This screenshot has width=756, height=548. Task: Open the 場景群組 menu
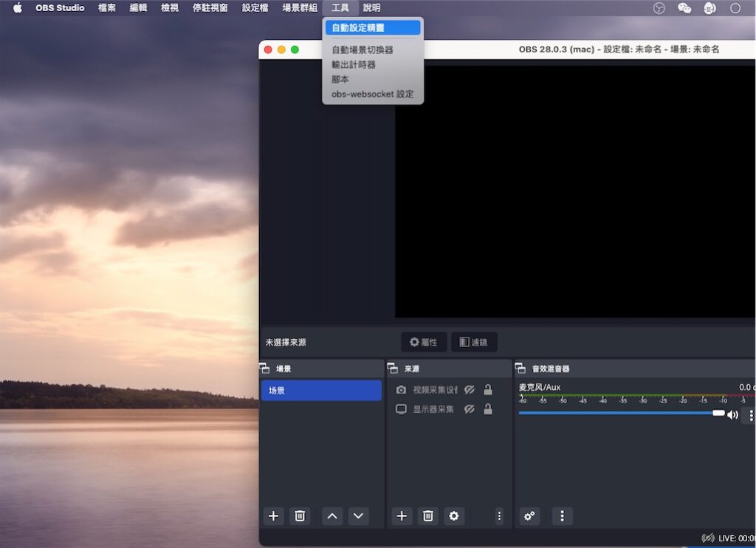pos(300,7)
